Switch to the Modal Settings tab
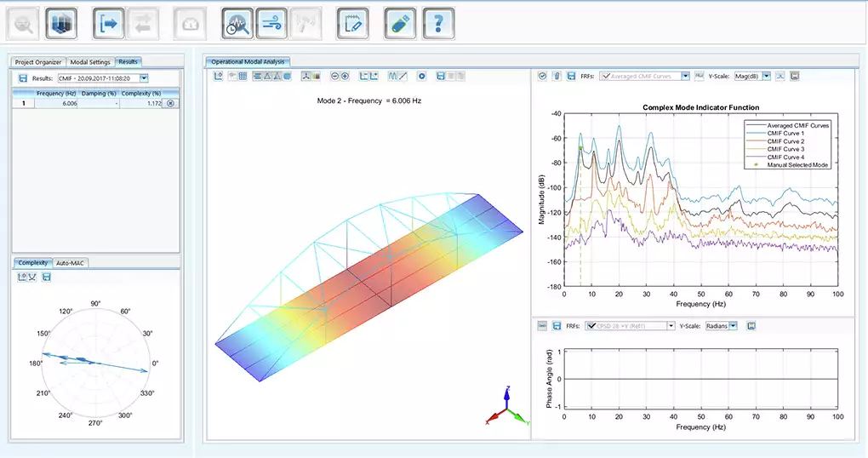 click(89, 62)
